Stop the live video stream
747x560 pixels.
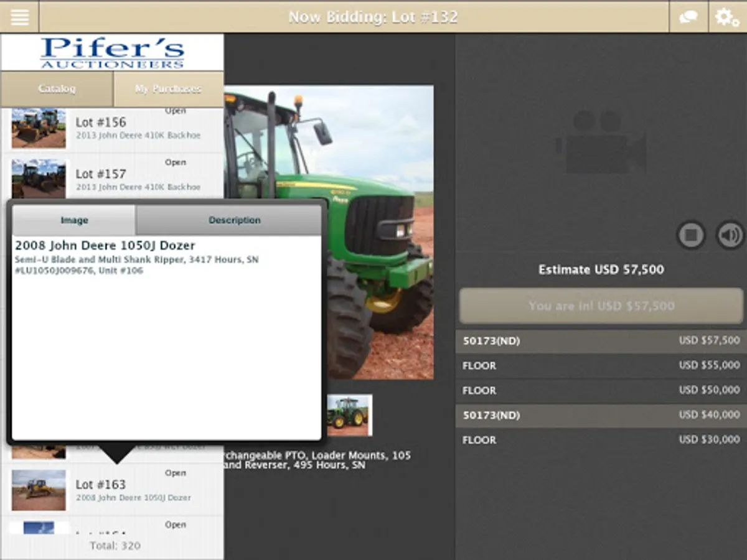[x=691, y=235]
